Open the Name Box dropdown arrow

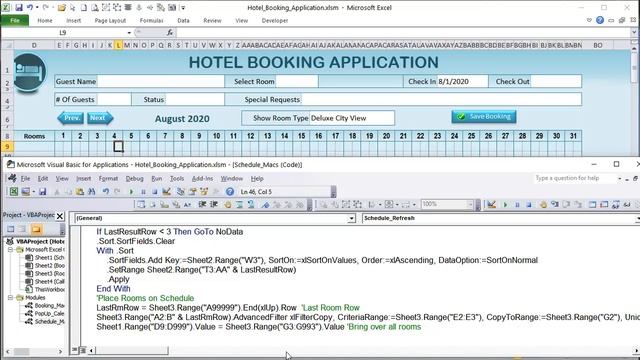[x=129, y=32]
